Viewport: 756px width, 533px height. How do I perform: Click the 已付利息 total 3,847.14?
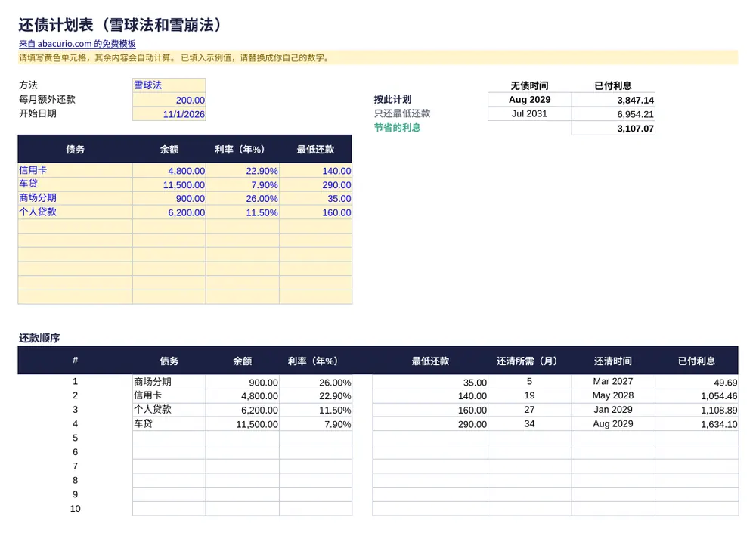(613, 100)
